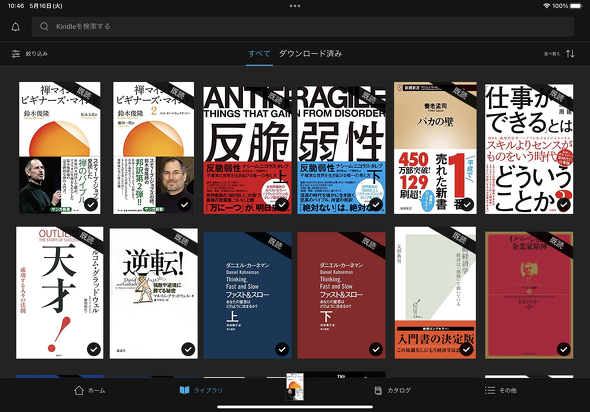590x412 pixels.
Task: Tap the checkmark on バカの壁 cover
Action: [467, 205]
